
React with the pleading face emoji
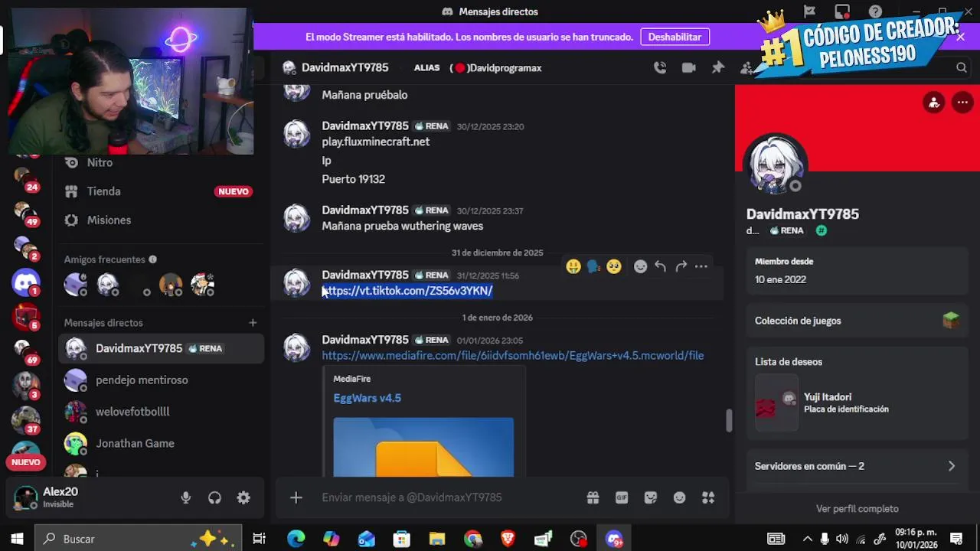613,266
